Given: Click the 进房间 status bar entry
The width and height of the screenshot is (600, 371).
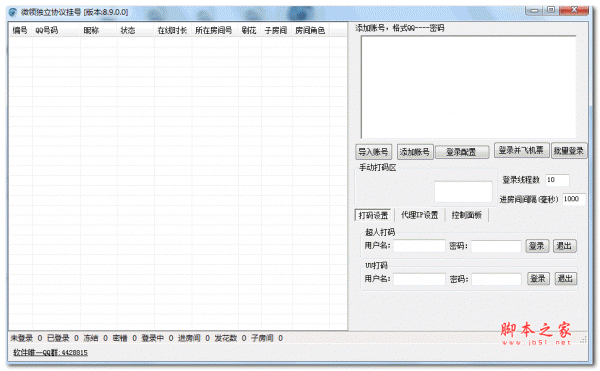Looking at the screenshot, I should pyautogui.click(x=194, y=338).
